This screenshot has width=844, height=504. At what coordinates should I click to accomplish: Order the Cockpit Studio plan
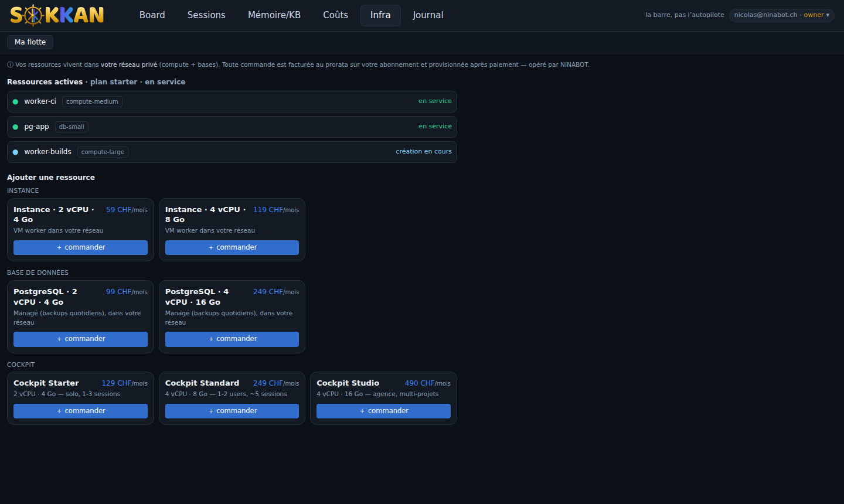383,411
